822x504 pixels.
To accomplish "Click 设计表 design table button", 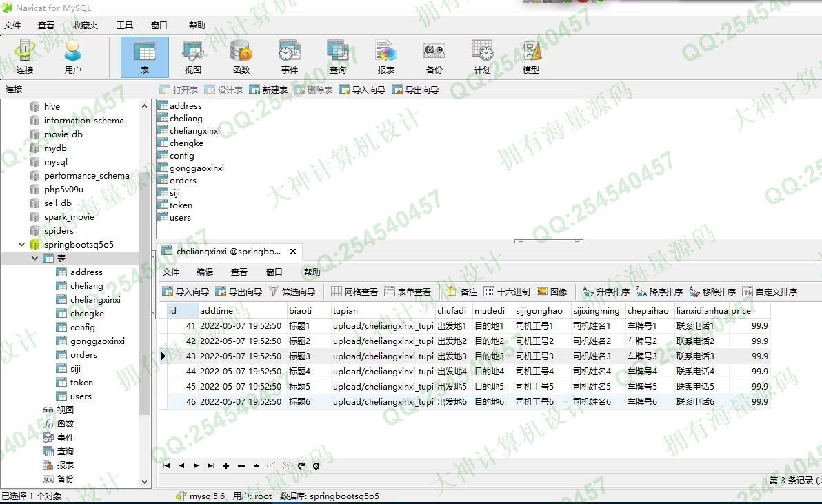I will pyautogui.click(x=224, y=90).
